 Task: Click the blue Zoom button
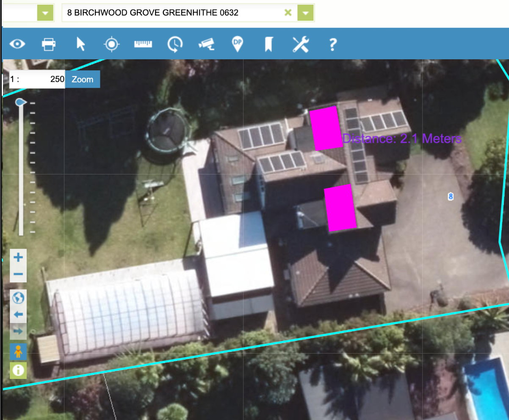(83, 79)
